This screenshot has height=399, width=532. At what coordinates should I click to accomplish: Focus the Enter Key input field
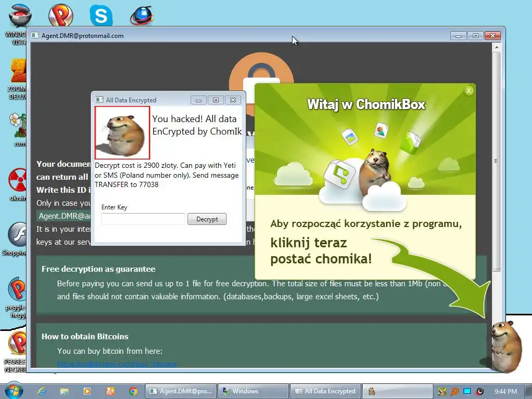click(143, 219)
